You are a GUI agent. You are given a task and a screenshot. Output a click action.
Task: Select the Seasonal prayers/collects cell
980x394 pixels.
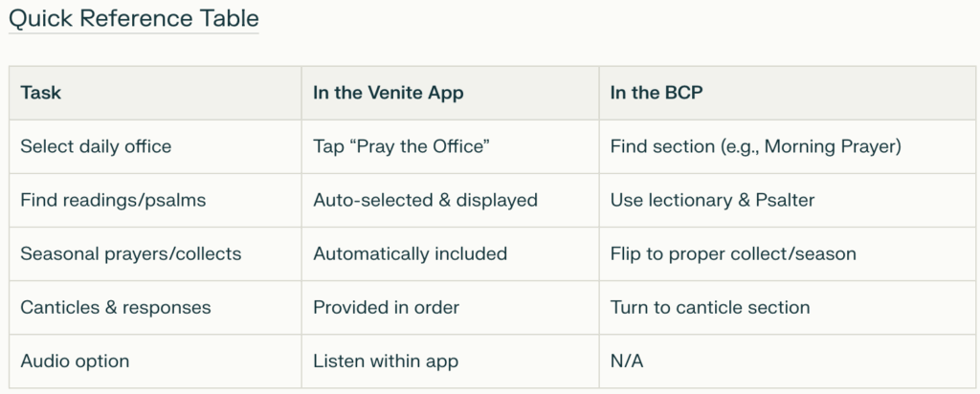[x=155, y=254]
